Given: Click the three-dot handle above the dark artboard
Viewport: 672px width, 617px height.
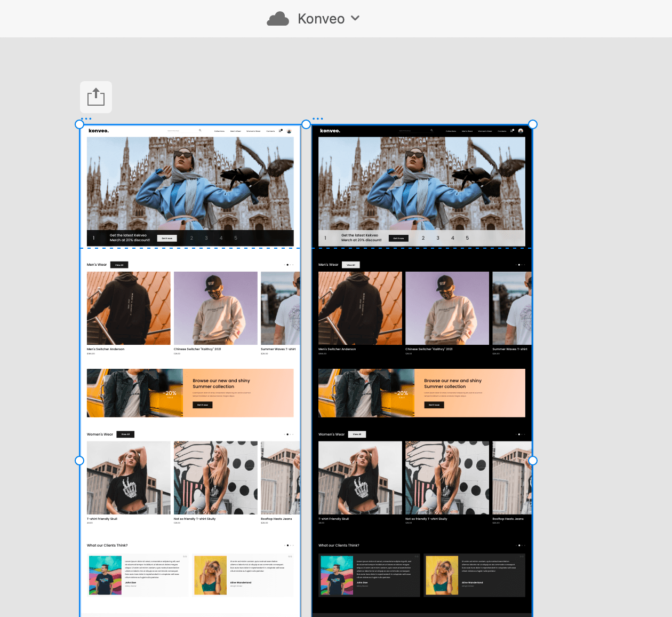Looking at the screenshot, I should click(x=317, y=118).
